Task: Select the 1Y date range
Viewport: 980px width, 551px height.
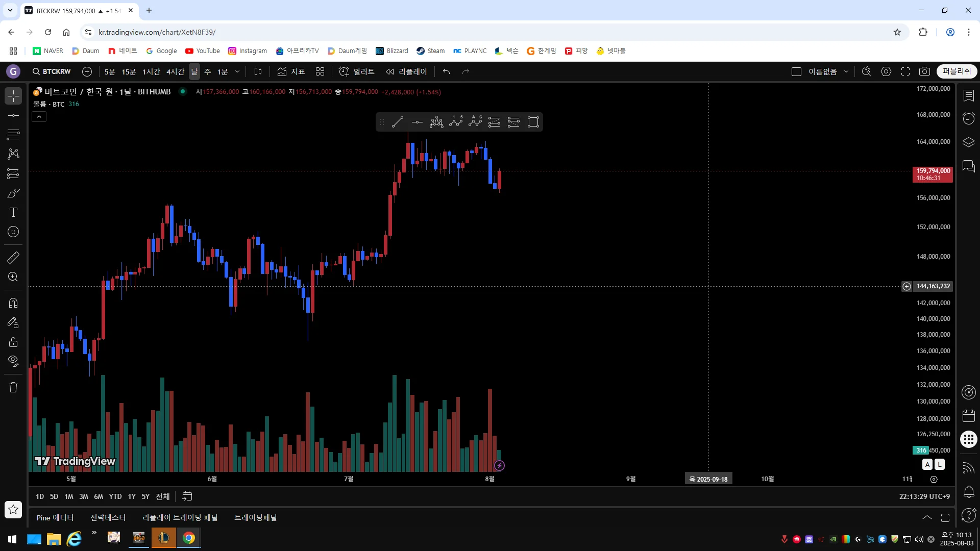Action: coord(132,496)
